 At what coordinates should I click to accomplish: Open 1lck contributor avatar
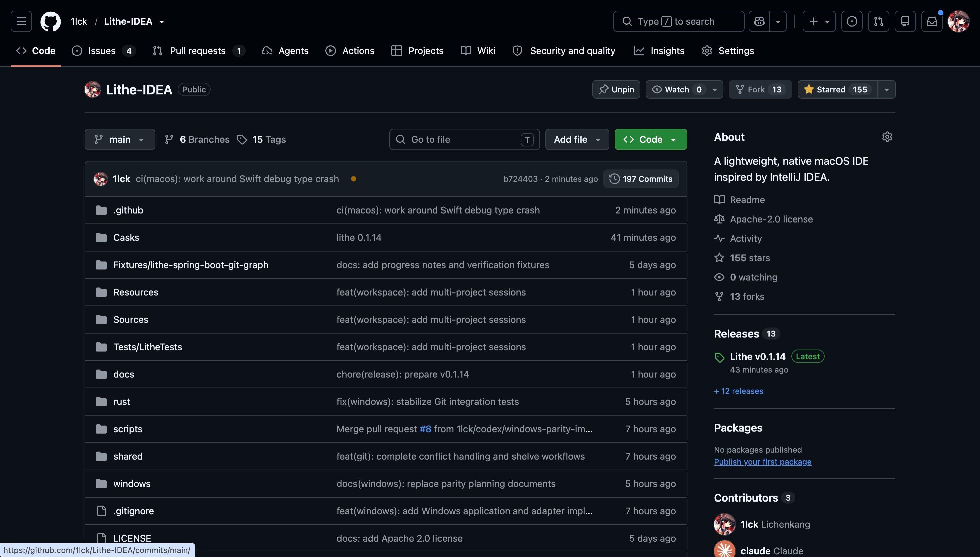(x=725, y=524)
